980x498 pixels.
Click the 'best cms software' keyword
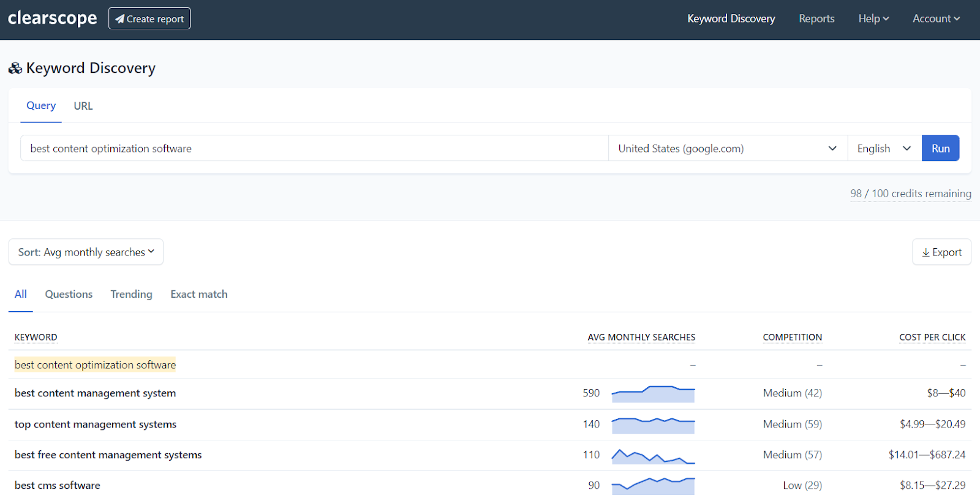[x=58, y=485]
